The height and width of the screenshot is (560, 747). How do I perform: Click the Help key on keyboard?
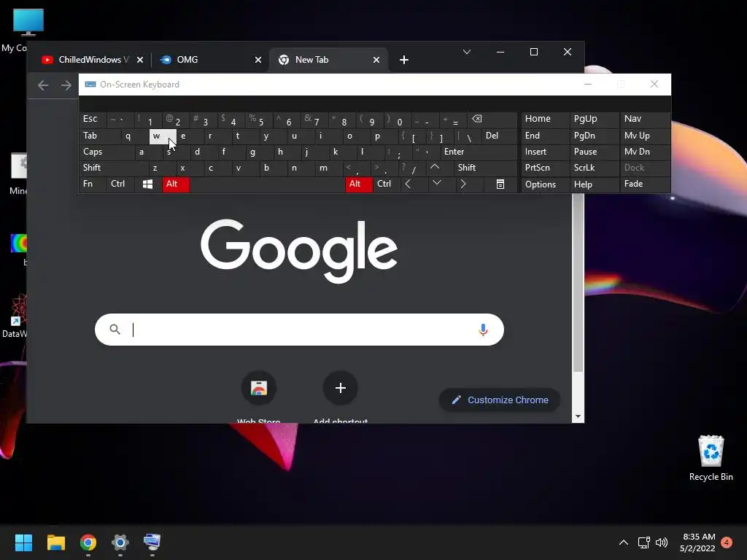594,184
